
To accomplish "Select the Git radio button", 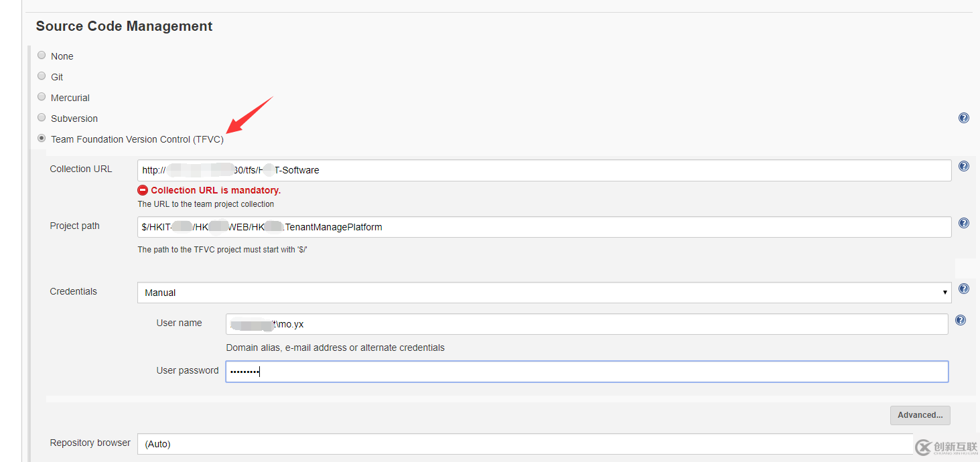I will coord(42,76).
